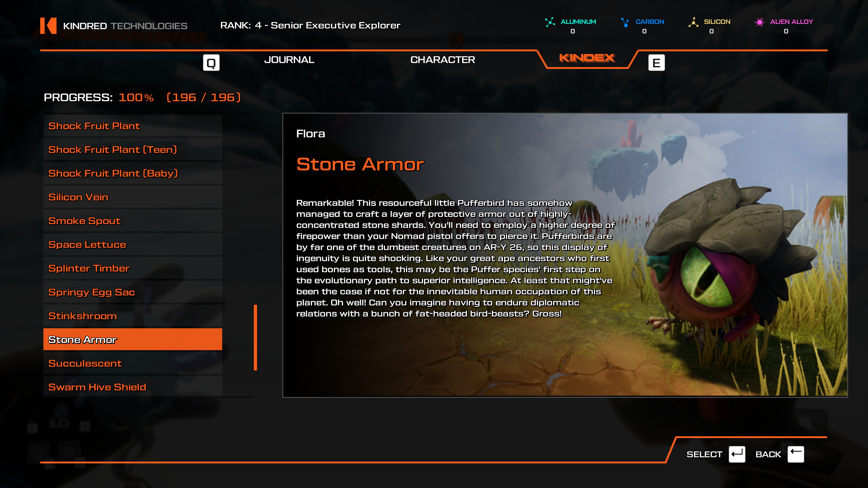
Task: Open the Character tab
Action: pos(442,60)
